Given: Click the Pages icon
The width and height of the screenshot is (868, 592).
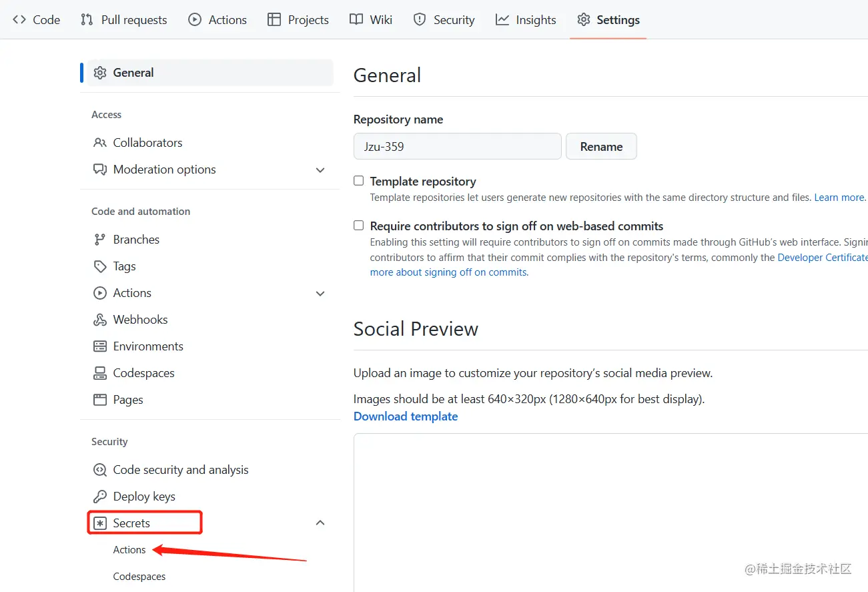Looking at the screenshot, I should 100,400.
